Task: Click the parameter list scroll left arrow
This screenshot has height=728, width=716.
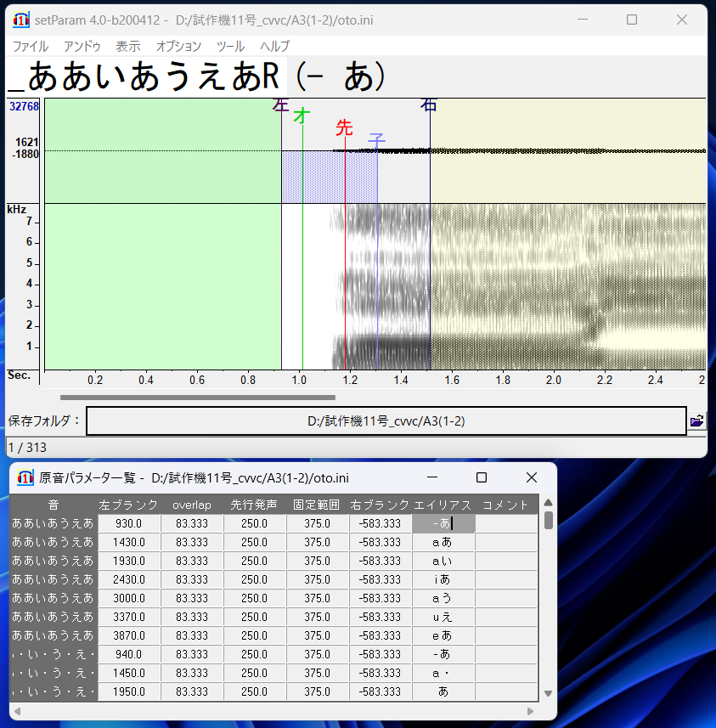Action: click(18, 711)
